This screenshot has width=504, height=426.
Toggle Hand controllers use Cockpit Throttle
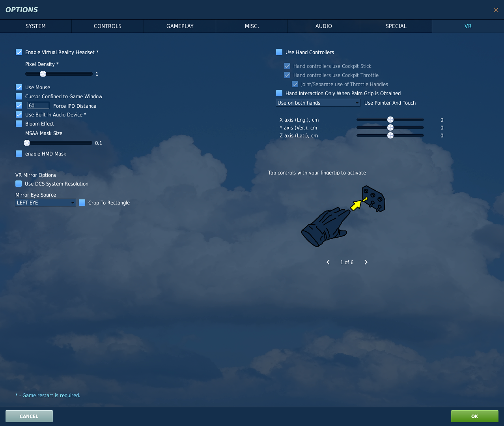pos(287,75)
